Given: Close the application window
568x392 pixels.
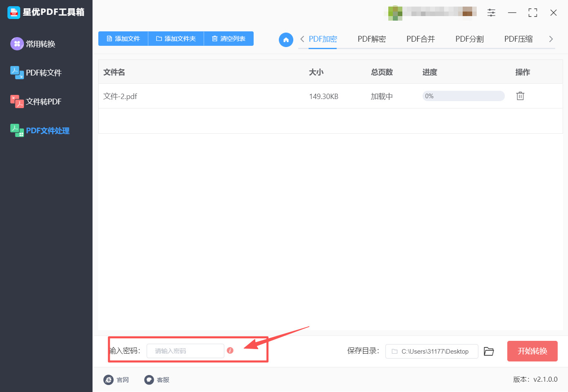Looking at the screenshot, I should click(554, 13).
